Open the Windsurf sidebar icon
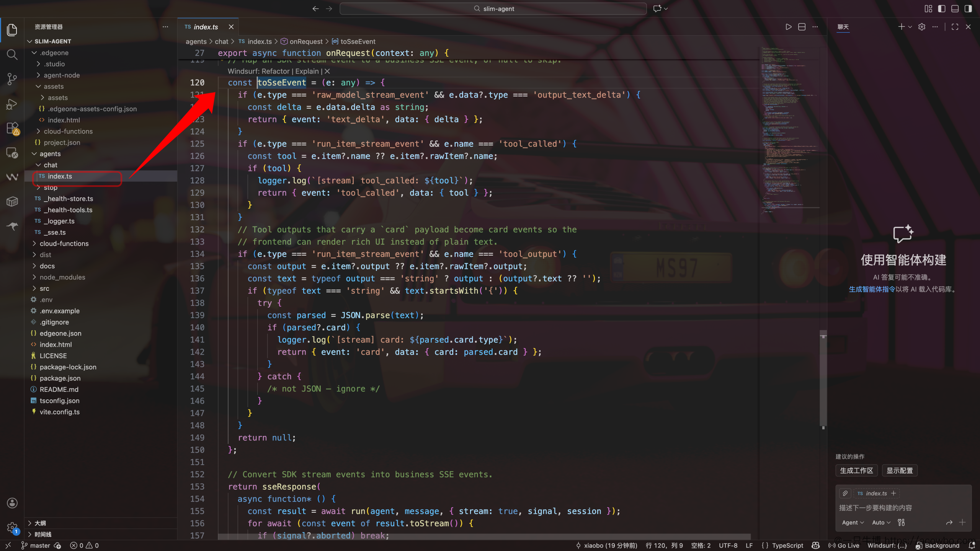 (12, 177)
